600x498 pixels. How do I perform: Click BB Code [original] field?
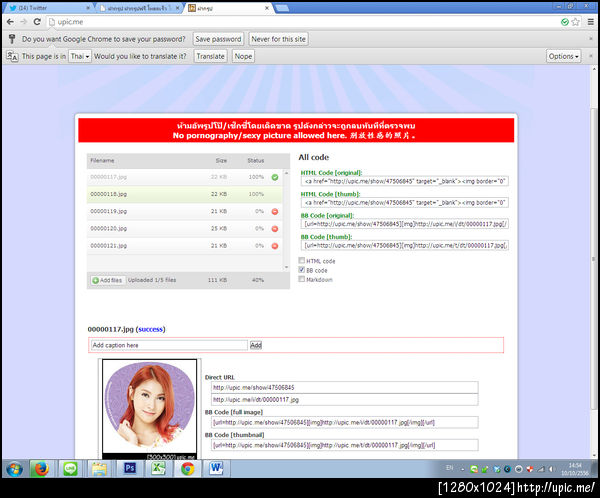pos(404,224)
